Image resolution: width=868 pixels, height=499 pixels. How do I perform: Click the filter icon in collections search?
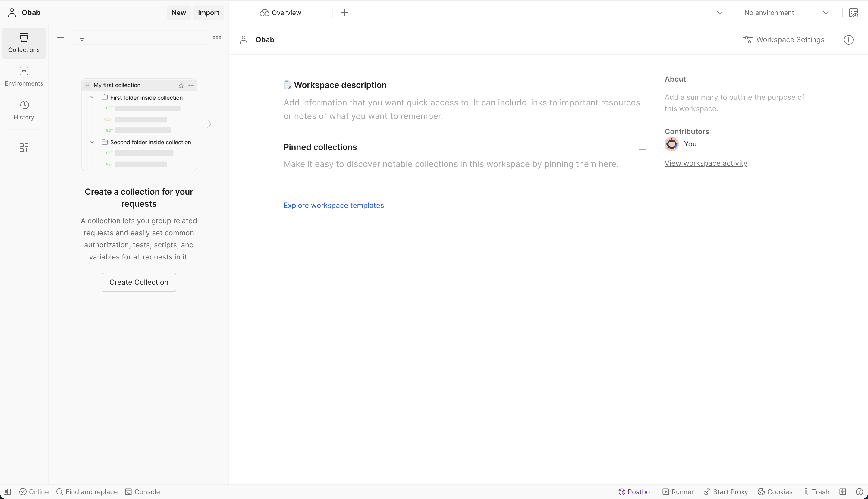click(82, 37)
